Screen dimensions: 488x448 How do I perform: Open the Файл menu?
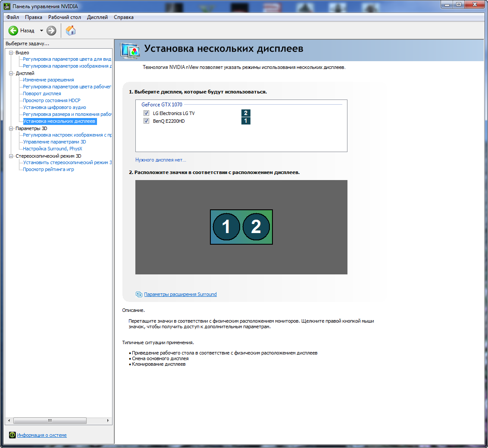13,17
